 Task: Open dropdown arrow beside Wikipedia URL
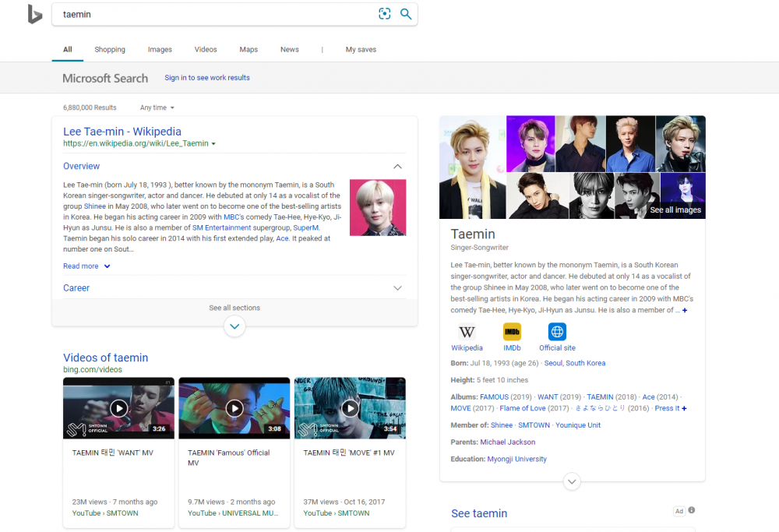point(213,143)
